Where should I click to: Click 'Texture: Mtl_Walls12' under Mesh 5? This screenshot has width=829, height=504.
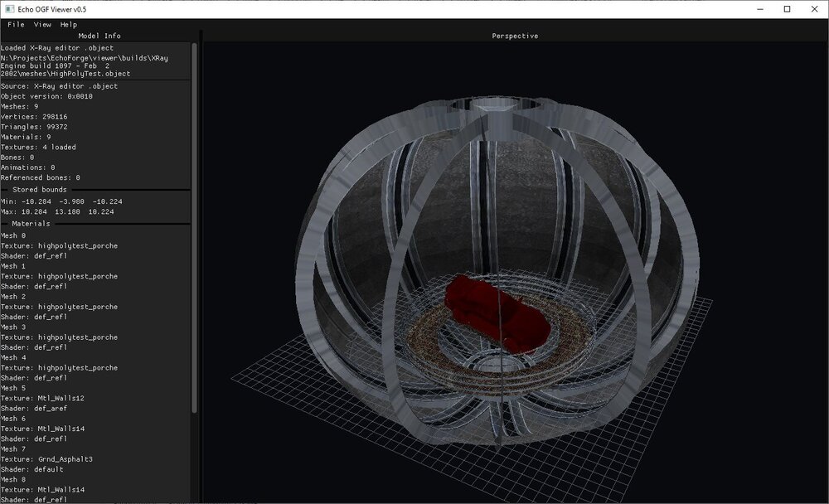point(42,398)
